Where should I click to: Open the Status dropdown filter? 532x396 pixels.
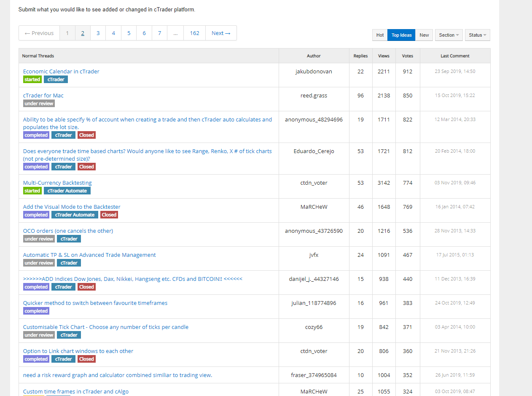pos(477,35)
